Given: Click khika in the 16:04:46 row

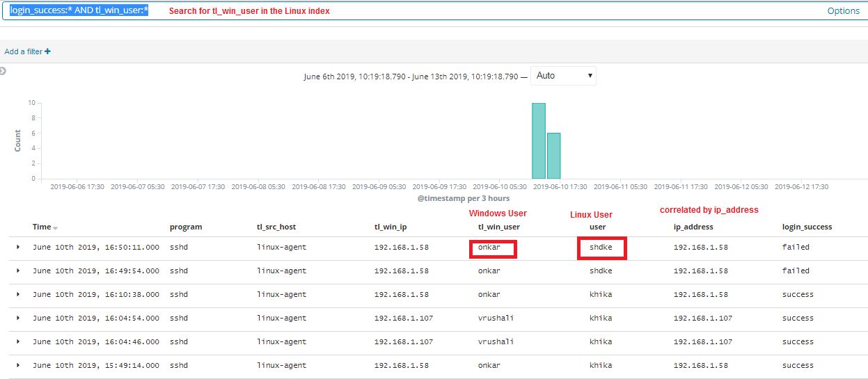Looking at the screenshot, I should tap(601, 342).
